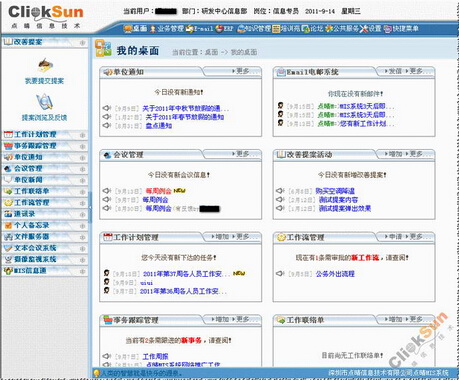Open the 公务外出流程 workflow link

click(335, 274)
